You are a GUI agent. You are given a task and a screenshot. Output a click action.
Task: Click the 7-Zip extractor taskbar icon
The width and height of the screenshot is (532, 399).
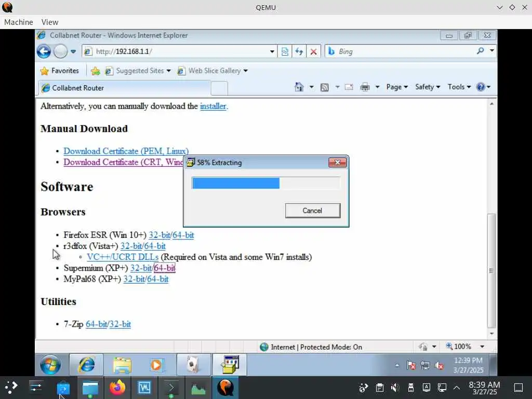coord(230,365)
